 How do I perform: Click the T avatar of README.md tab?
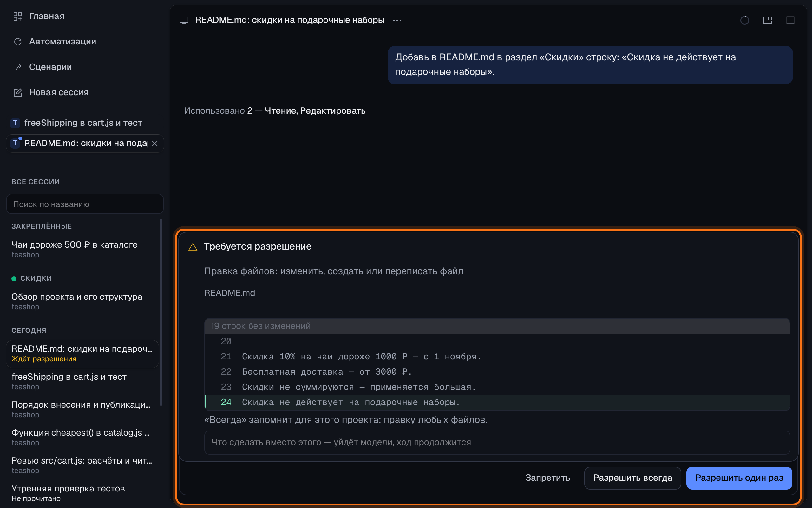point(15,144)
